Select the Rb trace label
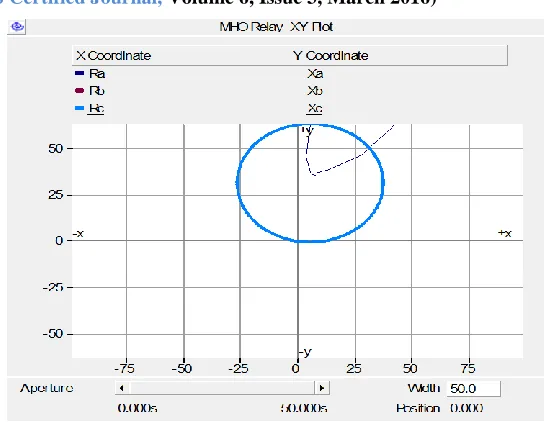The image size is (544, 422). 97,91
